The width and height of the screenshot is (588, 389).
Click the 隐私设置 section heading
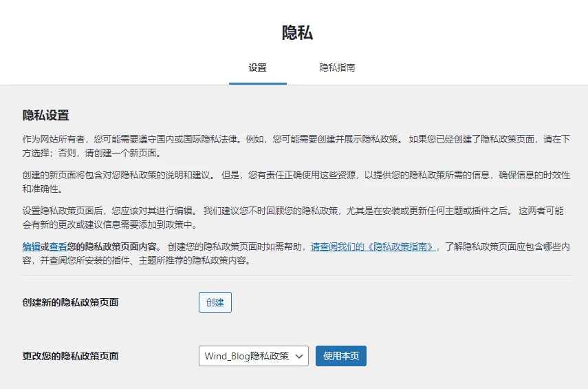point(45,115)
